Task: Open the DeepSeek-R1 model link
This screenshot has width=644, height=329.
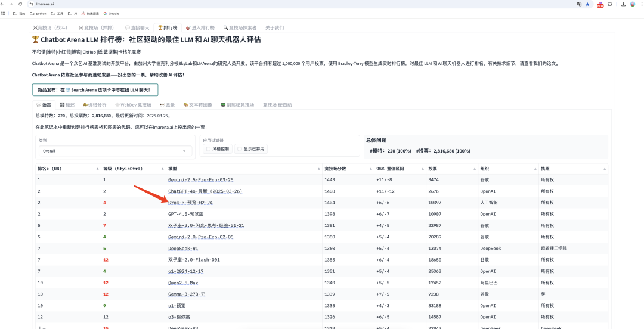Action: point(182,249)
